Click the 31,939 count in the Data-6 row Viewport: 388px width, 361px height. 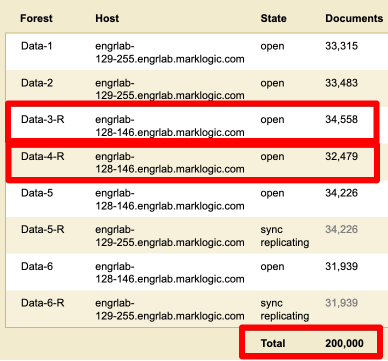pyautogui.click(x=341, y=266)
